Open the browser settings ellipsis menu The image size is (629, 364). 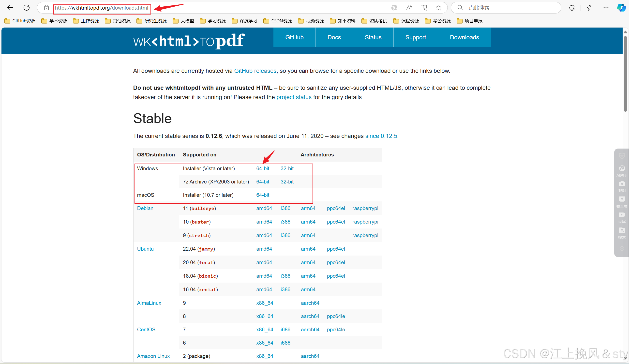coord(606,8)
